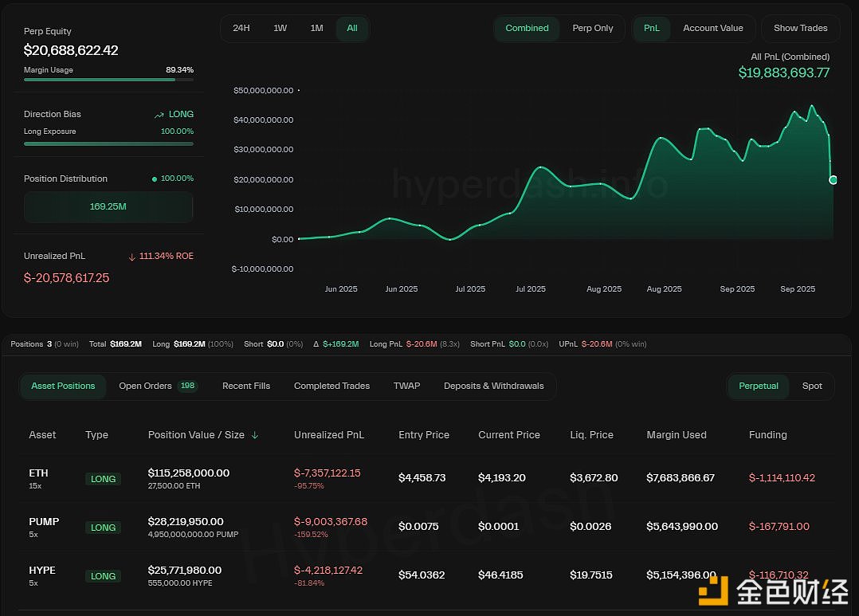
Task: Click the green dot beside Position Distribution percentage
Action: (x=155, y=179)
